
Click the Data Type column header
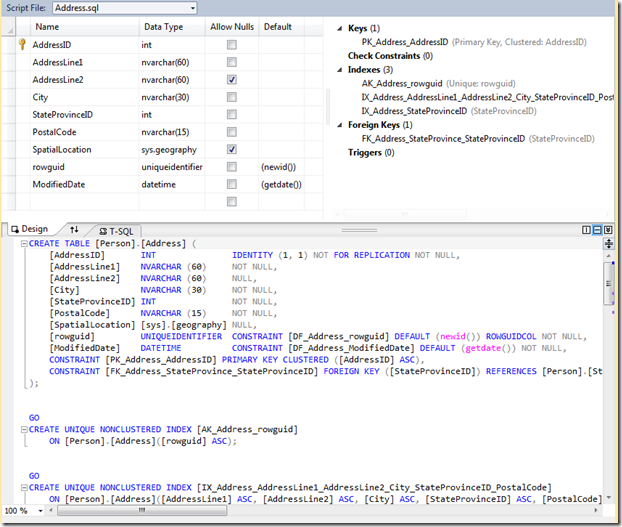tap(172, 27)
